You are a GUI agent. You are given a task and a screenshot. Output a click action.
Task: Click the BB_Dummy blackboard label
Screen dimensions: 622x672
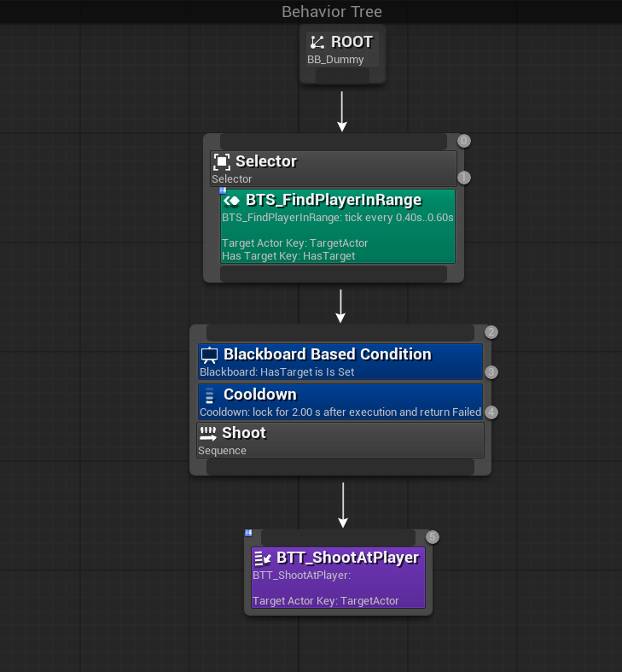[x=335, y=60]
